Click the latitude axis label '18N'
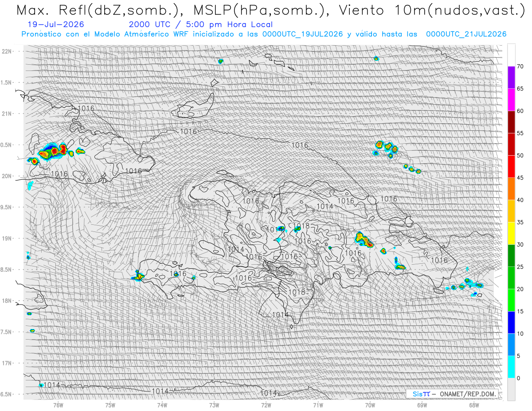This screenshot has height=411, width=532. (7, 301)
